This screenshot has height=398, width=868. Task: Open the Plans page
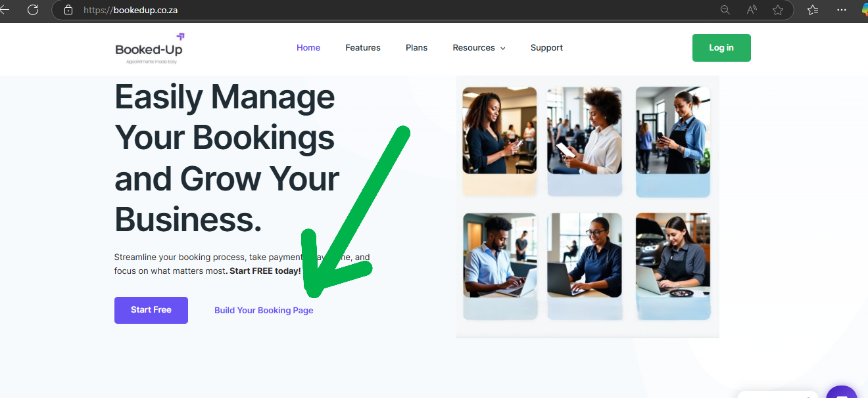point(417,48)
